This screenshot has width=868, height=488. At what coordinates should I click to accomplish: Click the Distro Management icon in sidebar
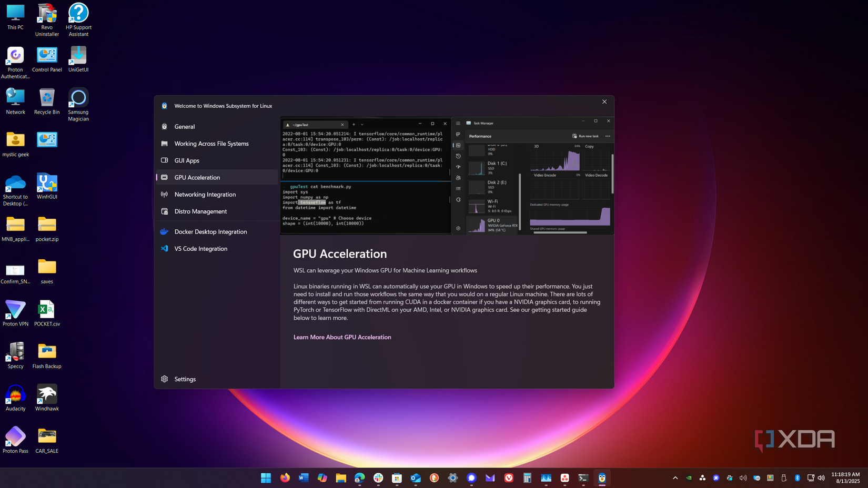[x=165, y=211]
